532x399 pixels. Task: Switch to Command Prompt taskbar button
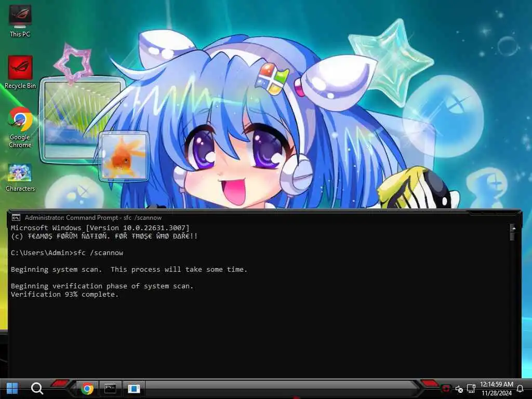(110, 389)
